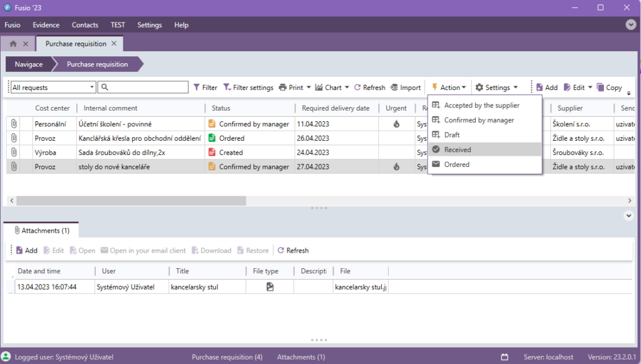Click the calendar icon in the status bar
Screen dimensions: 641x364
505,357
